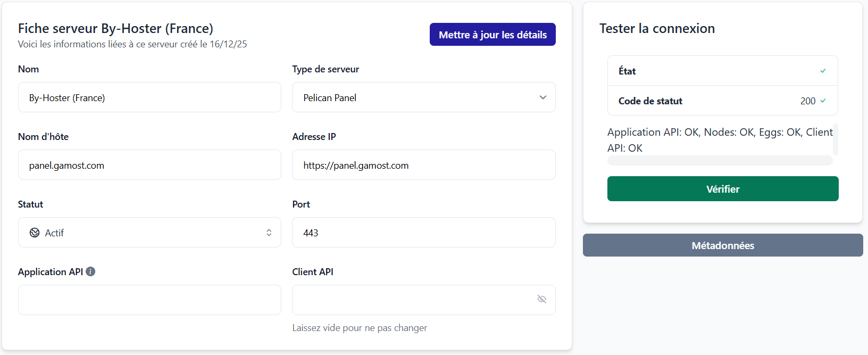Switch to the Métadonnées tab
The image size is (868, 355).
(x=722, y=245)
